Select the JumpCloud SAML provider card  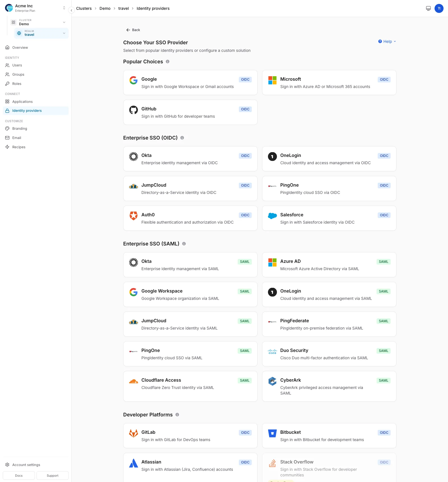point(190,324)
